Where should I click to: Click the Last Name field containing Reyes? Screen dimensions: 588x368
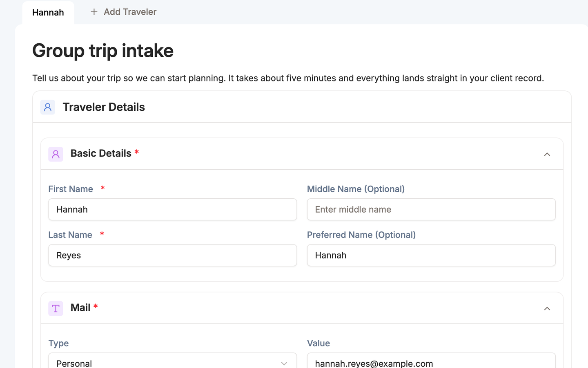coord(173,255)
